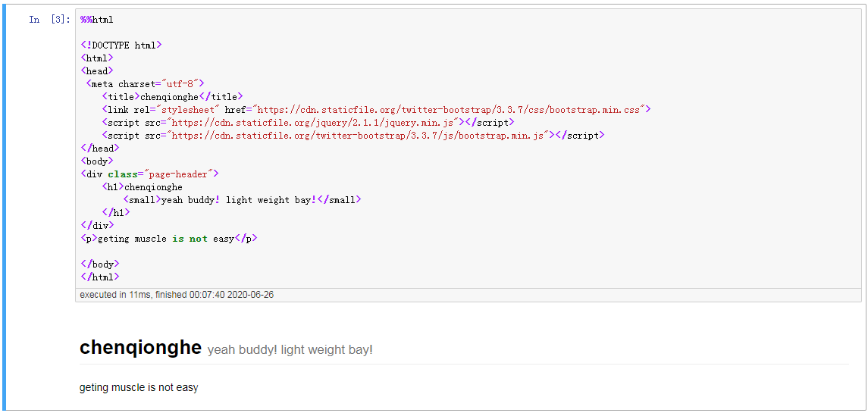Click the closing html tag at code end

click(99, 277)
